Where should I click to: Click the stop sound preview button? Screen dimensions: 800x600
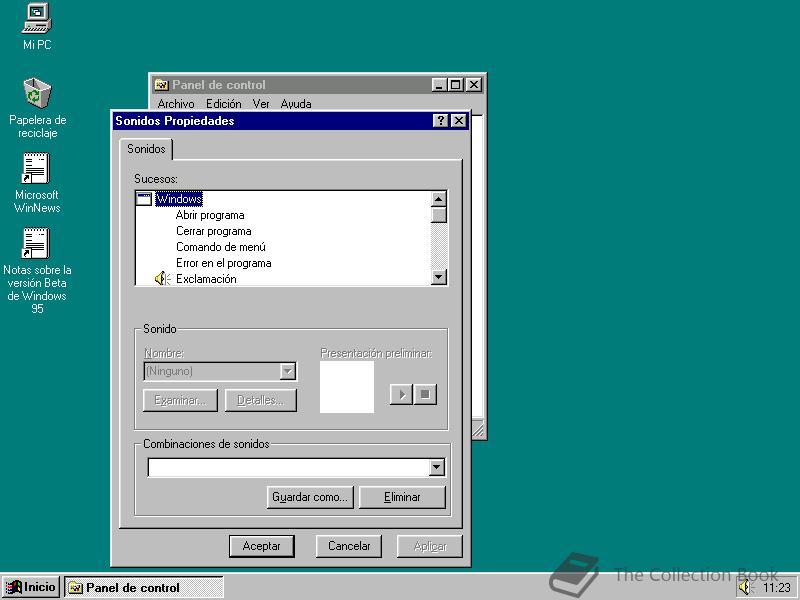[425, 394]
